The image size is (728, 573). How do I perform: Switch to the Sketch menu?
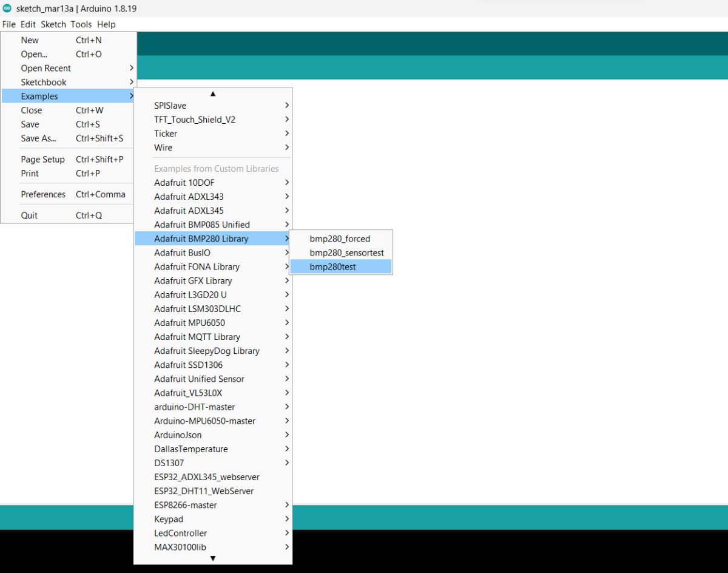53,24
